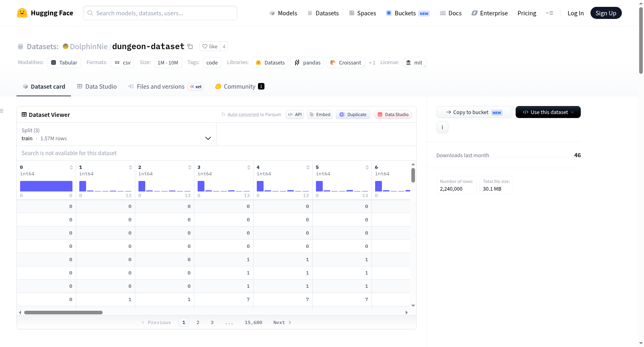Like the dataset with heart button
This screenshot has width=644, height=347.
tap(210, 46)
